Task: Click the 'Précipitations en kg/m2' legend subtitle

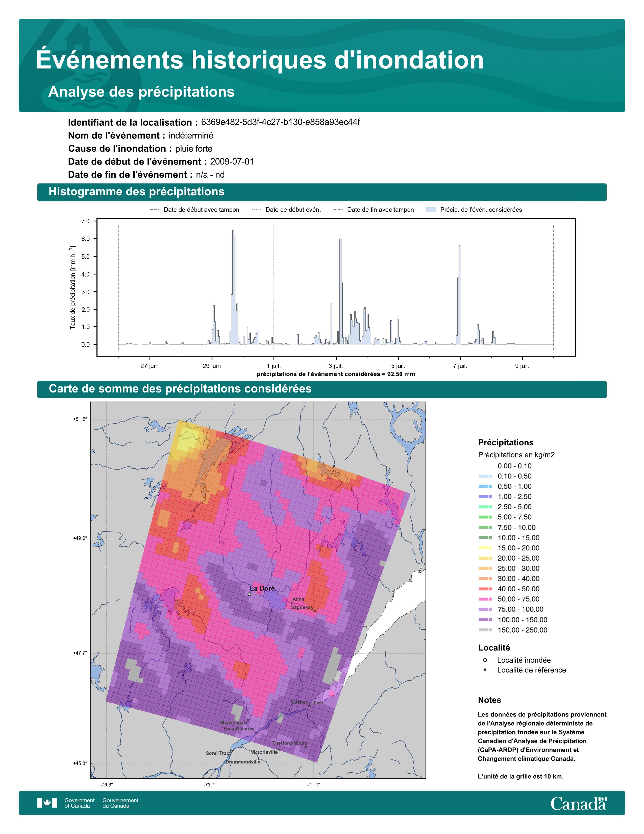Action: (x=516, y=455)
